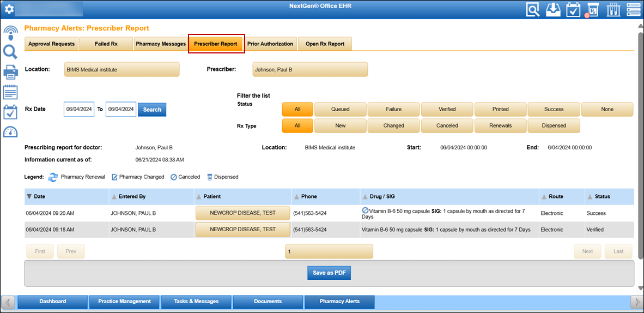Select Renewals Rx type filter
Screen dimensions: 644x313
(500, 125)
